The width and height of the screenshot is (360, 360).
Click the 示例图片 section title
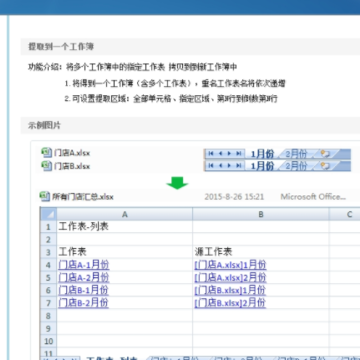click(45, 125)
